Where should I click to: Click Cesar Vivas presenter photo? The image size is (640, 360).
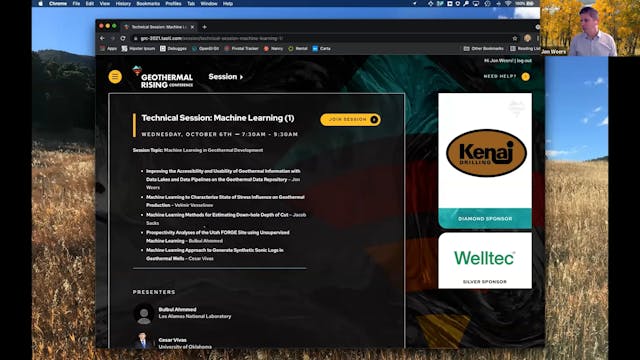143,341
